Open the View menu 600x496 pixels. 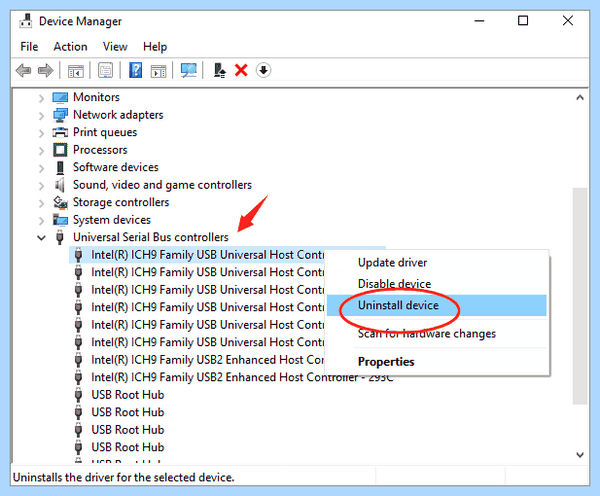115,47
